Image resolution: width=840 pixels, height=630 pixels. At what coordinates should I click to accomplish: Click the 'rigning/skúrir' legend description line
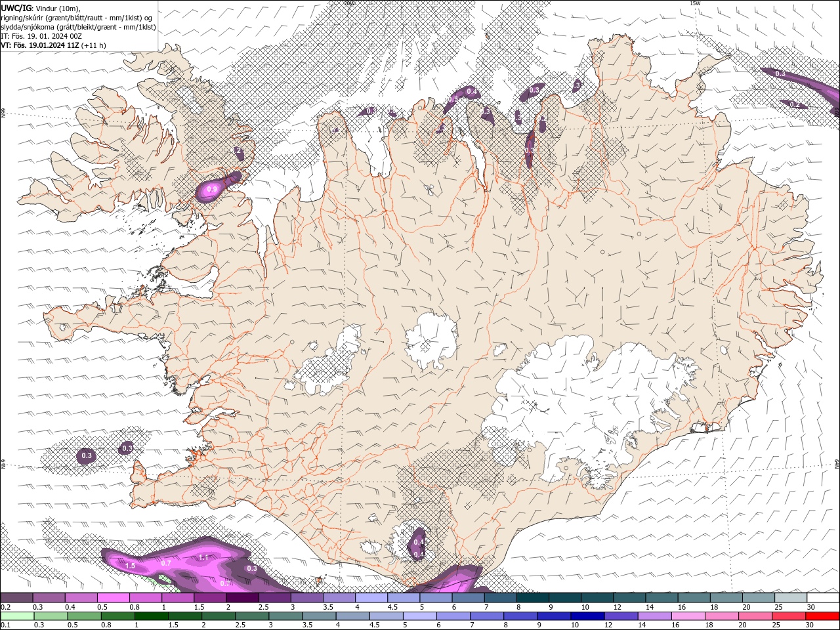[77, 17]
